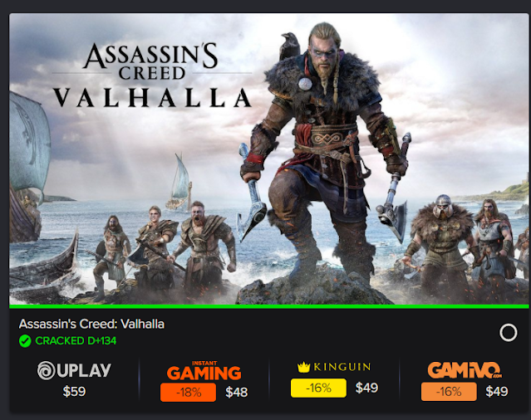Select the Kinguin $49 price
Screen dimensions: 531x420
pos(366,388)
